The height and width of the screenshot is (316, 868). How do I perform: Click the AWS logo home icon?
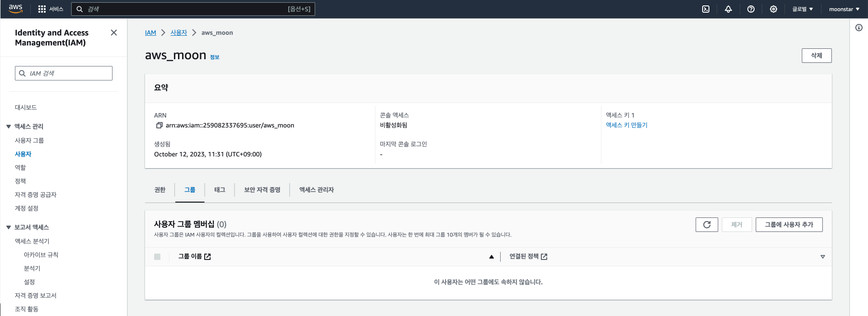coord(15,9)
